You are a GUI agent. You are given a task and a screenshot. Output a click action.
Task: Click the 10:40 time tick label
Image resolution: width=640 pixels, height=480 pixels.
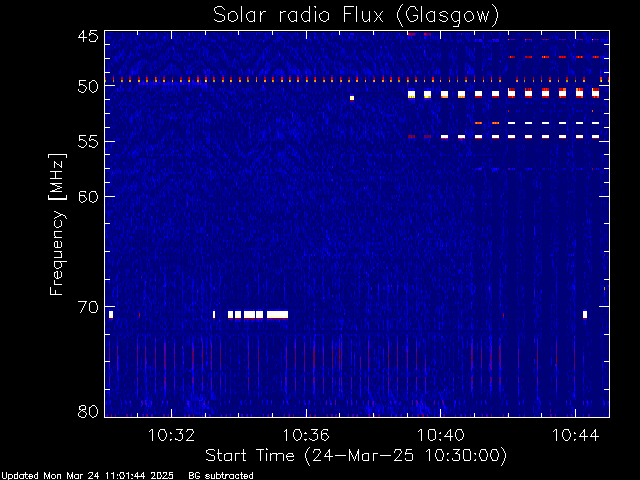pyautogui.click(x=441, y=435)
